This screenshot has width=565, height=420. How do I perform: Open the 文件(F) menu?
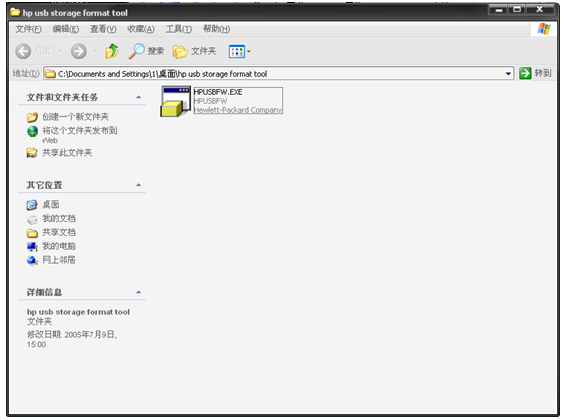pos(28,29)
